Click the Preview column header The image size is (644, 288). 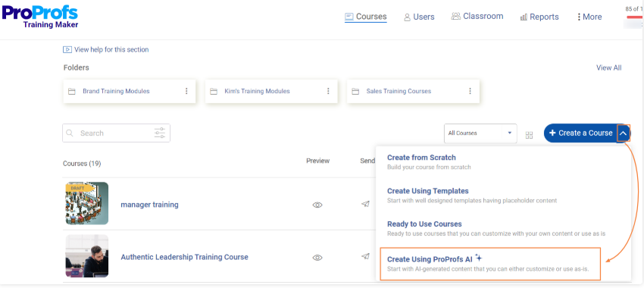pyautogui.click(x=318, y=161)
